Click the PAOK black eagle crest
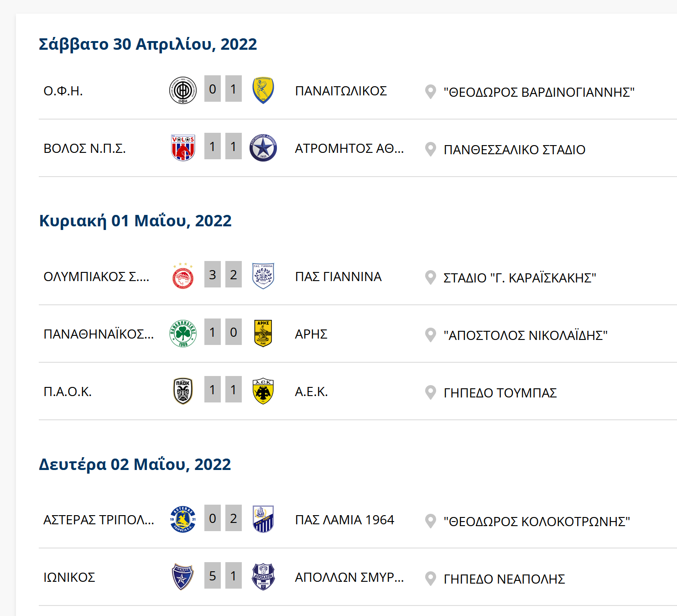677x616 pixels. 183,391
